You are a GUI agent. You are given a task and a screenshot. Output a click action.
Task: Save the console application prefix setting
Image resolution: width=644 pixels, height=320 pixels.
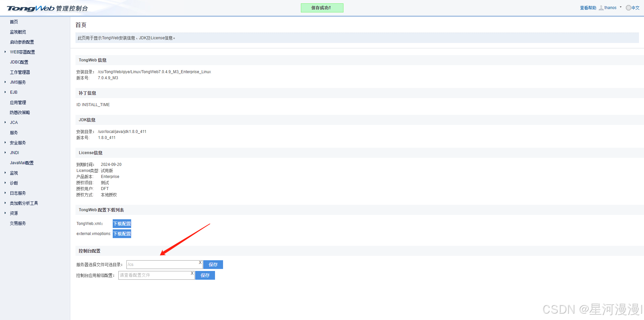click(205, 275)
